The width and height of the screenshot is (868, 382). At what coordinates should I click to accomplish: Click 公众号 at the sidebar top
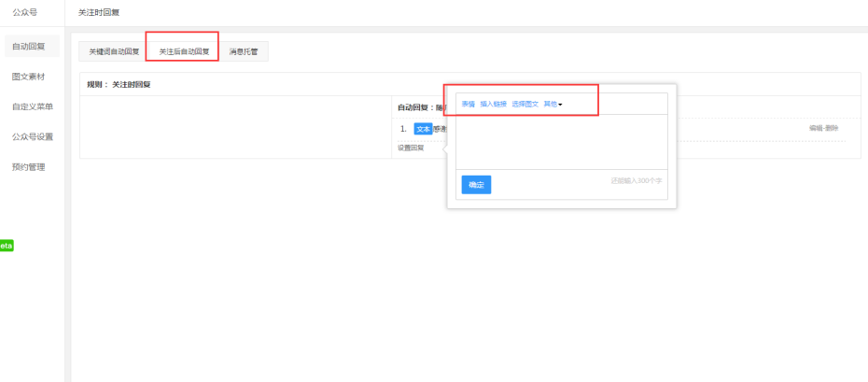[x=25, y=12]
